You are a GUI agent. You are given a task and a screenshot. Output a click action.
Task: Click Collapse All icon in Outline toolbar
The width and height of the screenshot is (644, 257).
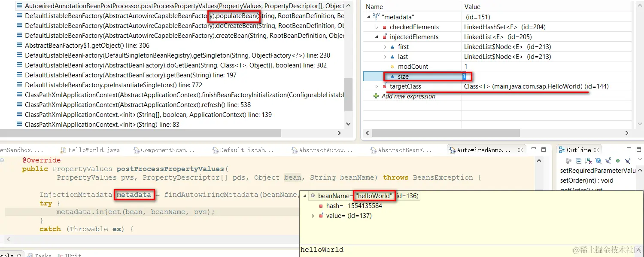(578, 161)
